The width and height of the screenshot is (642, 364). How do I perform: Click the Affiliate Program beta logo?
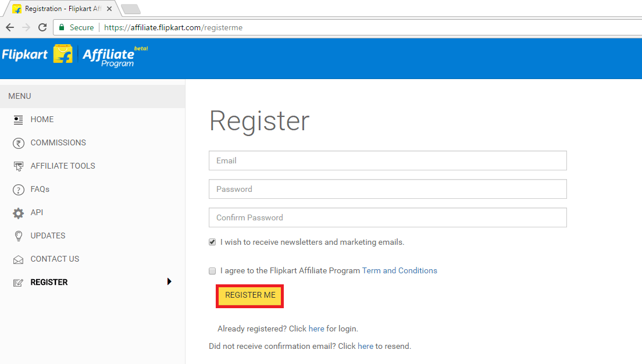pyautogui.click(x=115, y=56)
